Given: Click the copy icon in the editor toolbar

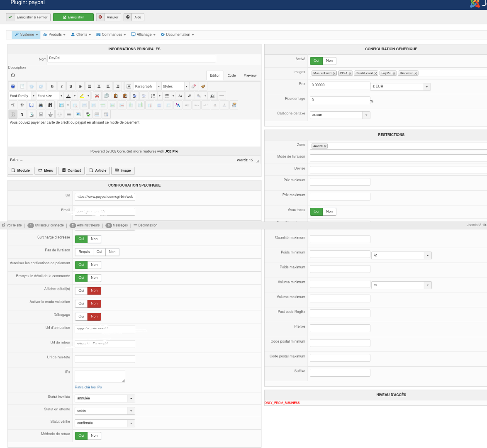Looking at the screenshot, I should pyautogui.click(x=106, y=96).
